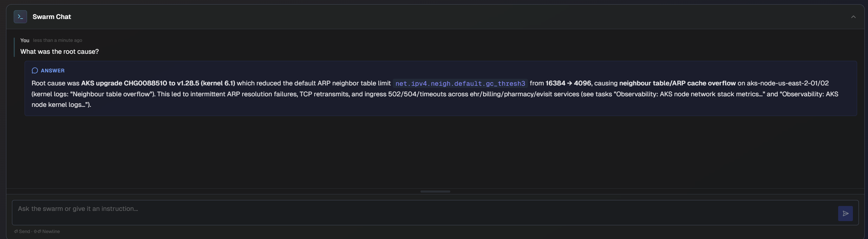
Task: Click 'neighbour table/ARP cache overflow' bold text
Action: click(x=677, y=83)
